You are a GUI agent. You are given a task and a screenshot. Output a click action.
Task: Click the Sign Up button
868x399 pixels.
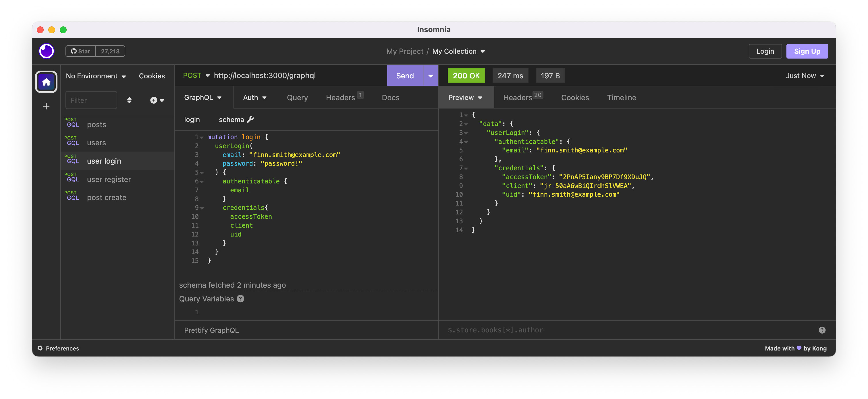coord(807,51)
